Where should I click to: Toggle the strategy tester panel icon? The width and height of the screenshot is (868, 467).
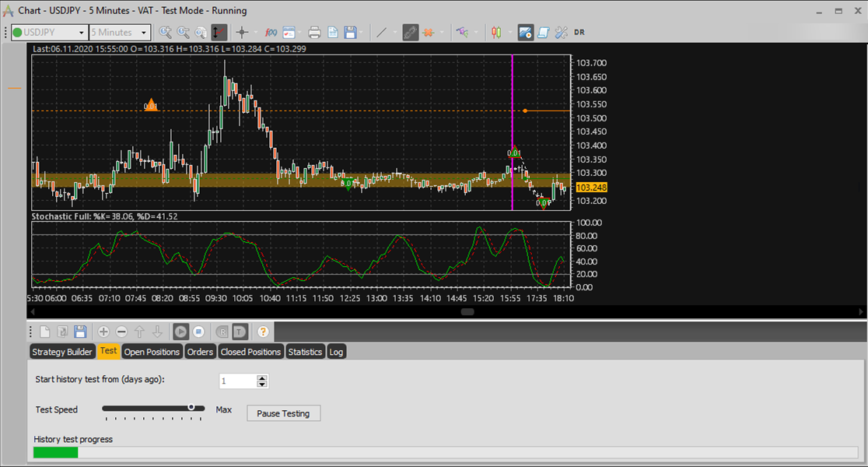[525, 32]
